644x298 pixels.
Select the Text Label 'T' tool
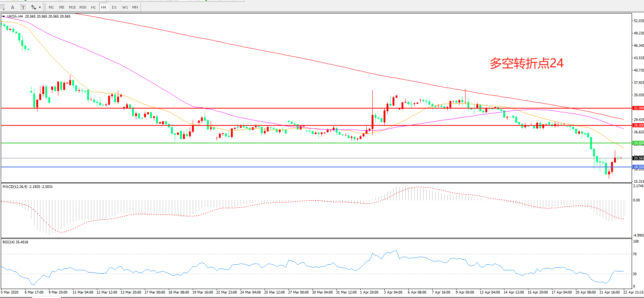point(23,7)
